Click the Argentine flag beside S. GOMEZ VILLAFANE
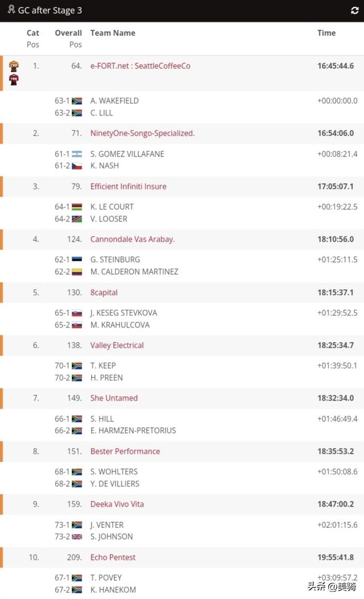 coord(77,154)
